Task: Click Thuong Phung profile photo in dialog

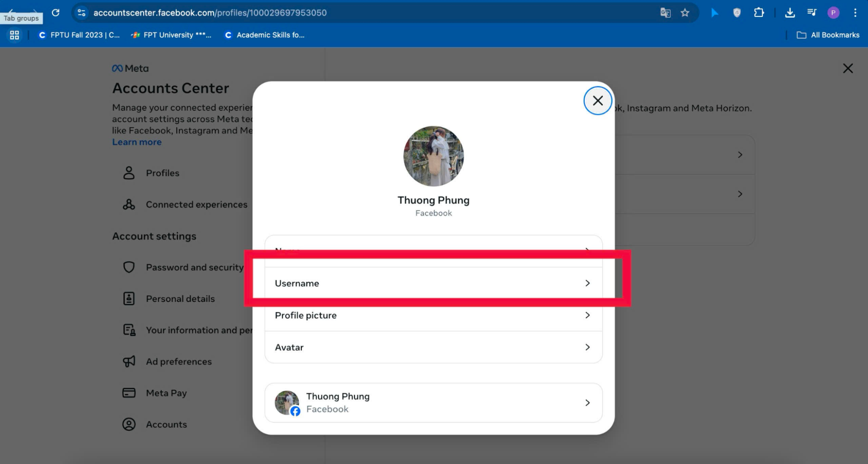Action: tap(433, 156)
